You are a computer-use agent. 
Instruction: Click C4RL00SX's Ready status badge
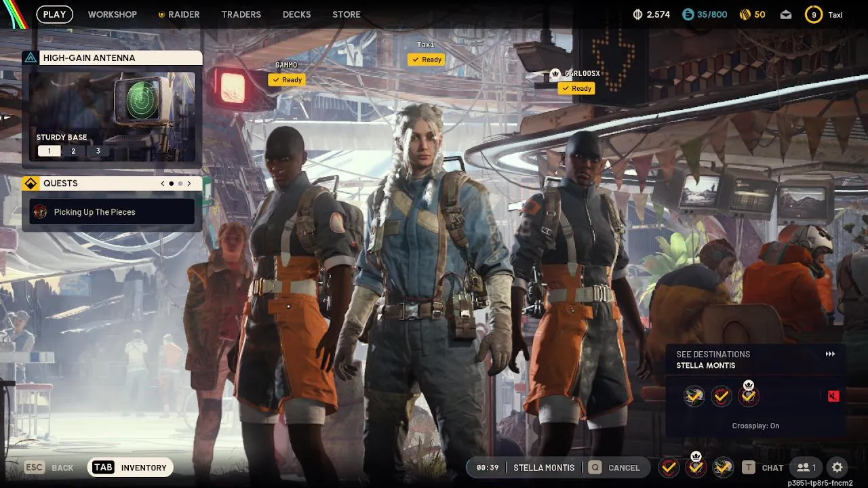pos(576,88)
